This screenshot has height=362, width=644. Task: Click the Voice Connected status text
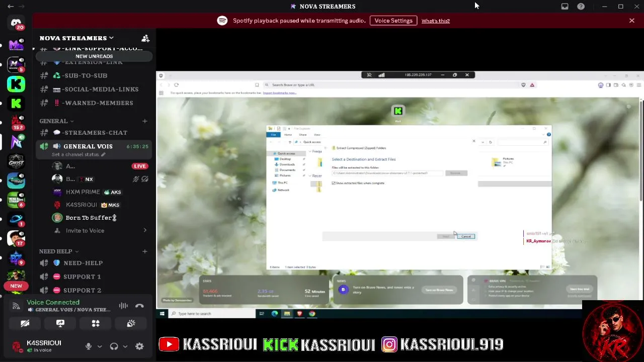53,302
